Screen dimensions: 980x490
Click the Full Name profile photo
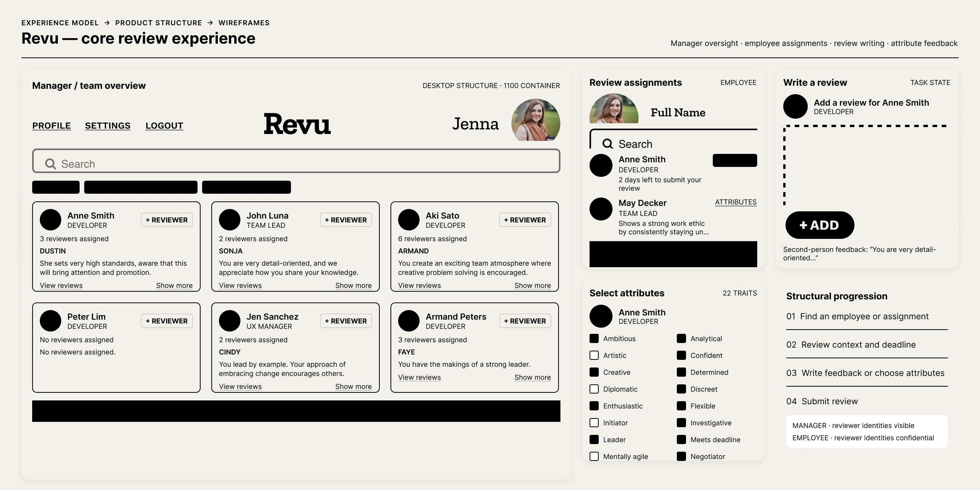click(x=614, y=108)
